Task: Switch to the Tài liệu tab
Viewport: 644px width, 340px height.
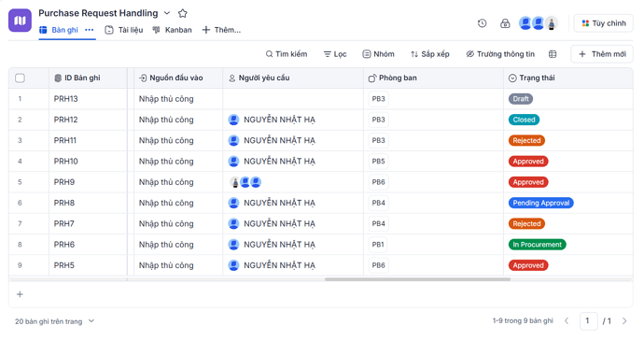Action: pyautogui.click(x=124, y=30)
